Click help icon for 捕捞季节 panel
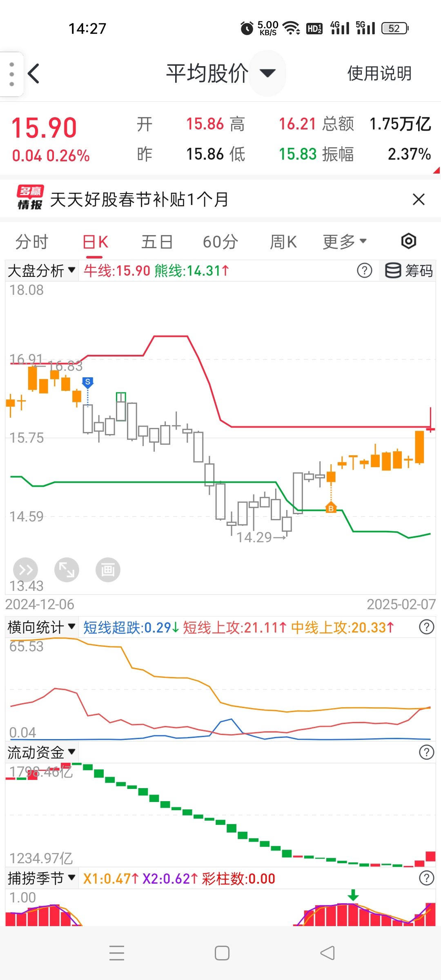Viewport: 441px width, 980px height. (x=427, y=878)
